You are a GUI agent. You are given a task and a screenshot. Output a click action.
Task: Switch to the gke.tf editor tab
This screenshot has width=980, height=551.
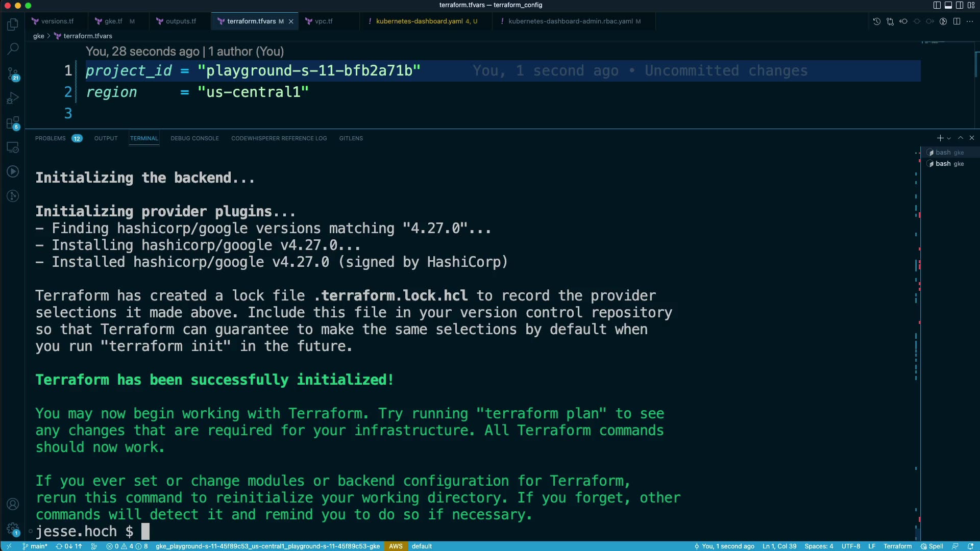[113, 21]
